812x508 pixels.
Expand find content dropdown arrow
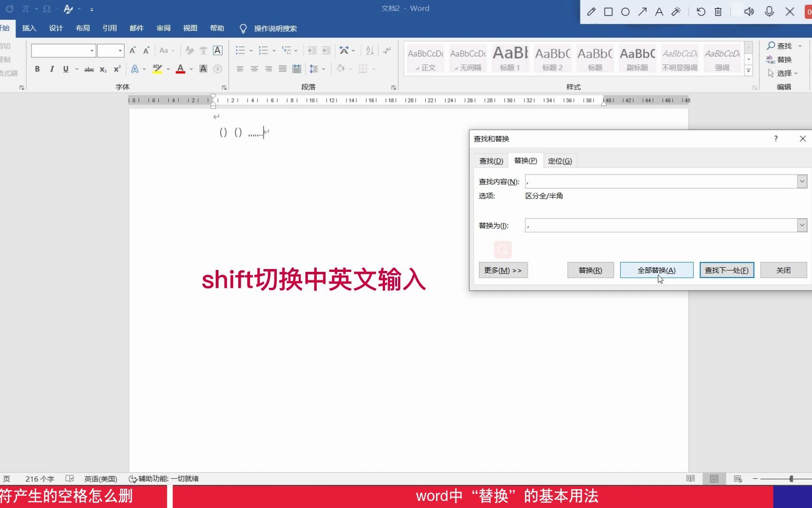click(802, 182)
